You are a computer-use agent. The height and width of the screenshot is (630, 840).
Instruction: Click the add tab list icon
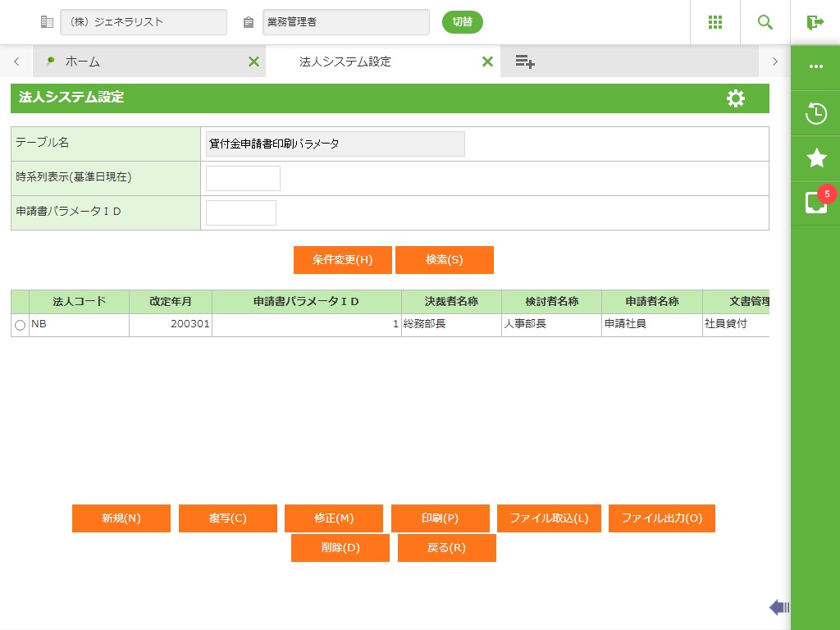(525, 62)
